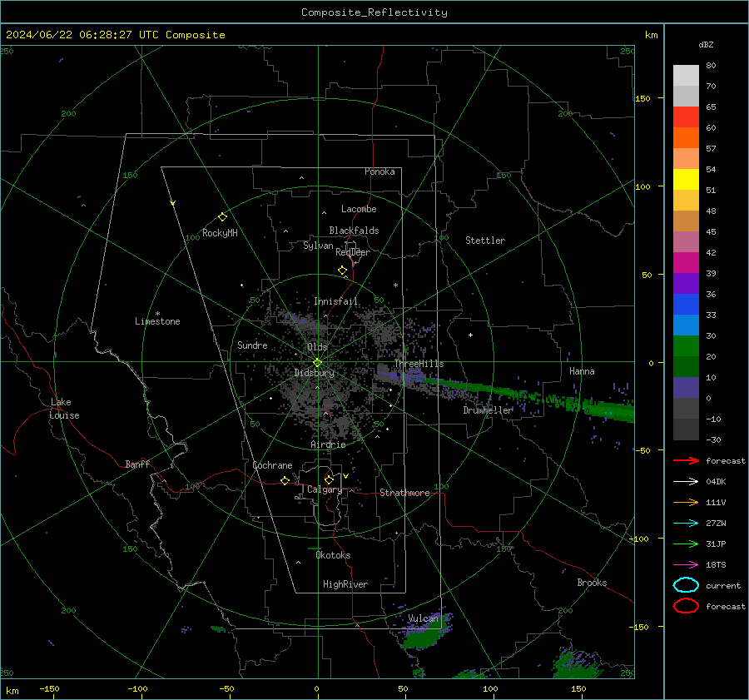Click the Ponoka city label

click(379, 171)
